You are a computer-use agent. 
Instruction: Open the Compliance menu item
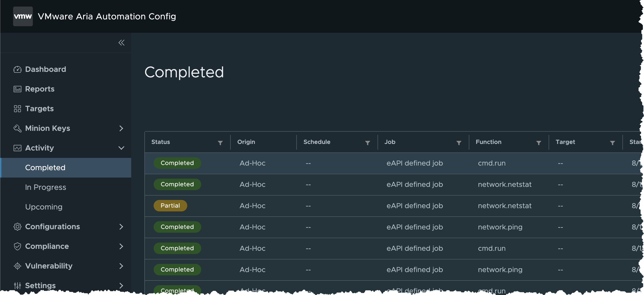[47, 246]
